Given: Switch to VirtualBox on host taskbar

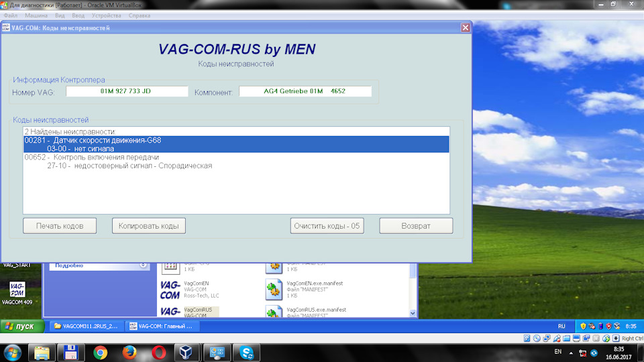Looking at the screenshot, I should 186,353.
